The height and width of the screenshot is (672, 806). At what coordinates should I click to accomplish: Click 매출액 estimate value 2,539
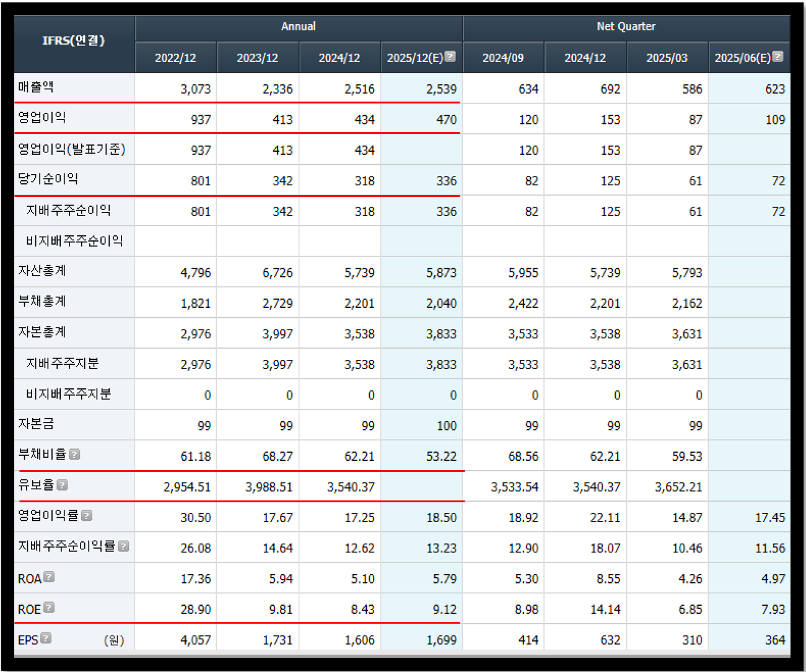click(x=441, y=89)
